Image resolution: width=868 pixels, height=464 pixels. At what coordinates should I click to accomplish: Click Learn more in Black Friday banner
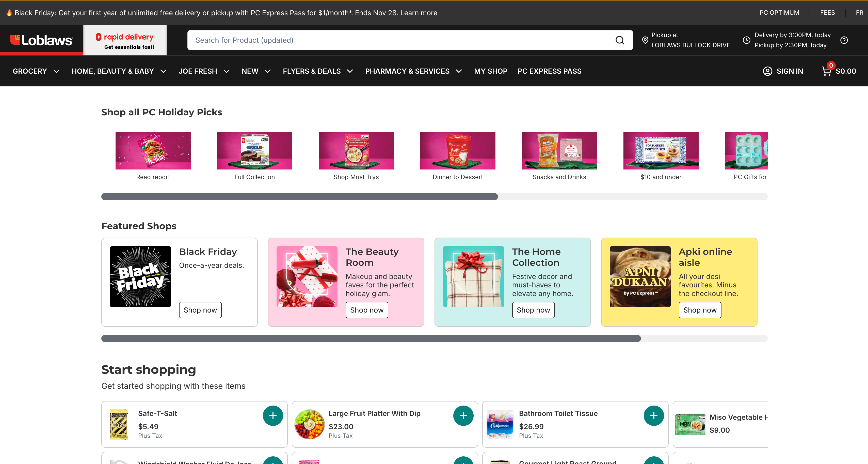coord(419,13)
